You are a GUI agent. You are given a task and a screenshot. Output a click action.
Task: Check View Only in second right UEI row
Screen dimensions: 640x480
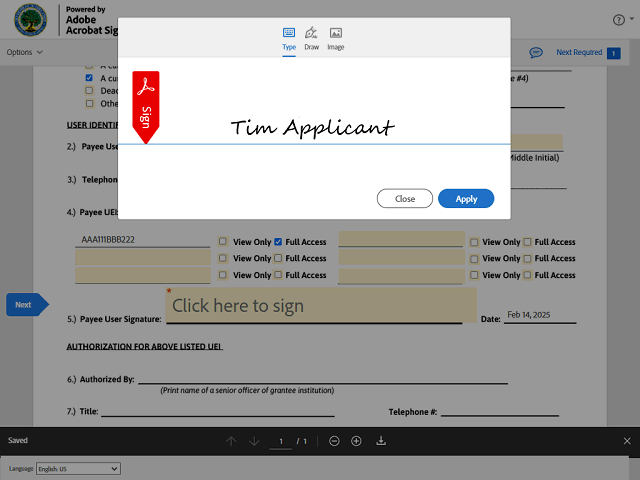click(474, 259)
